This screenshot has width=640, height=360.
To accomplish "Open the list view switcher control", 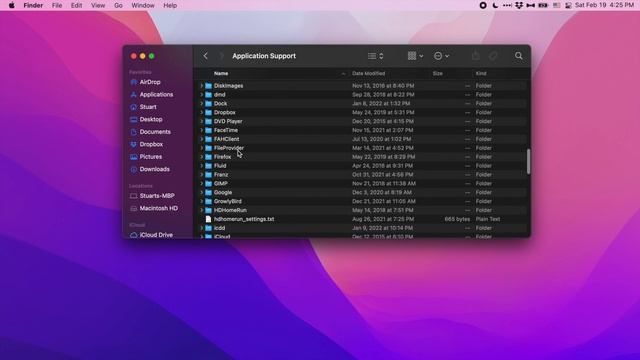I will pos(375,56).
